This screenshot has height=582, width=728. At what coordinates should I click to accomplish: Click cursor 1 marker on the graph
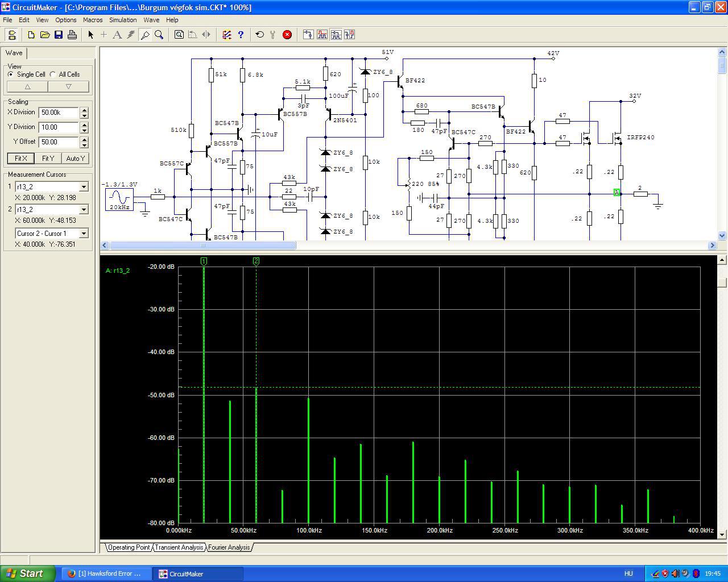click(x=204, y=261)
